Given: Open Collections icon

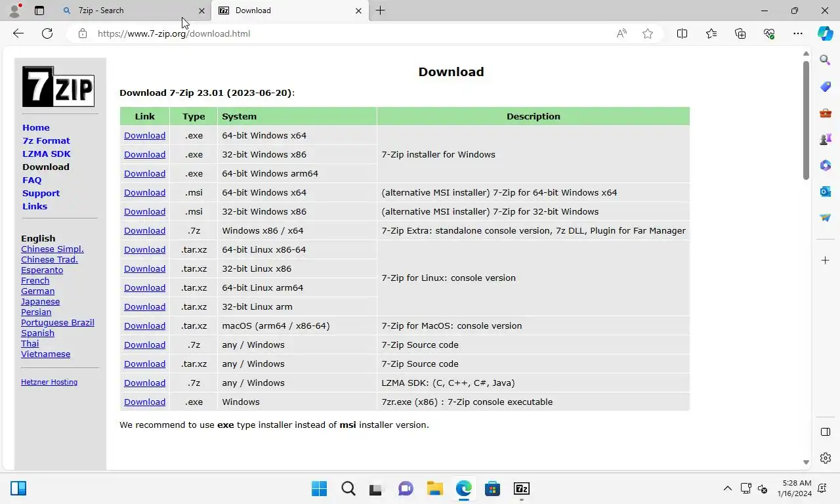Looking at the screenshot, I should pyautogui.click(x=740, y=33).
